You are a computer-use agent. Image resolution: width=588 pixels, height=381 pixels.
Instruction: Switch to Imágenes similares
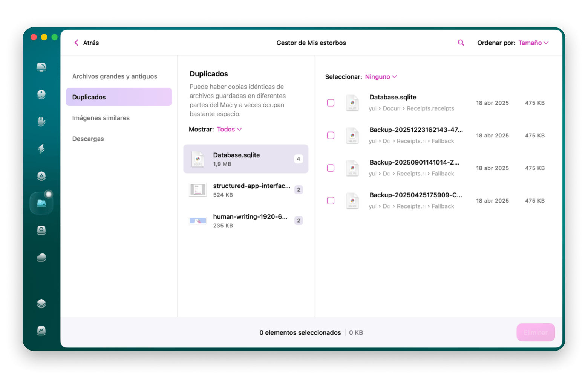point(101,118)
